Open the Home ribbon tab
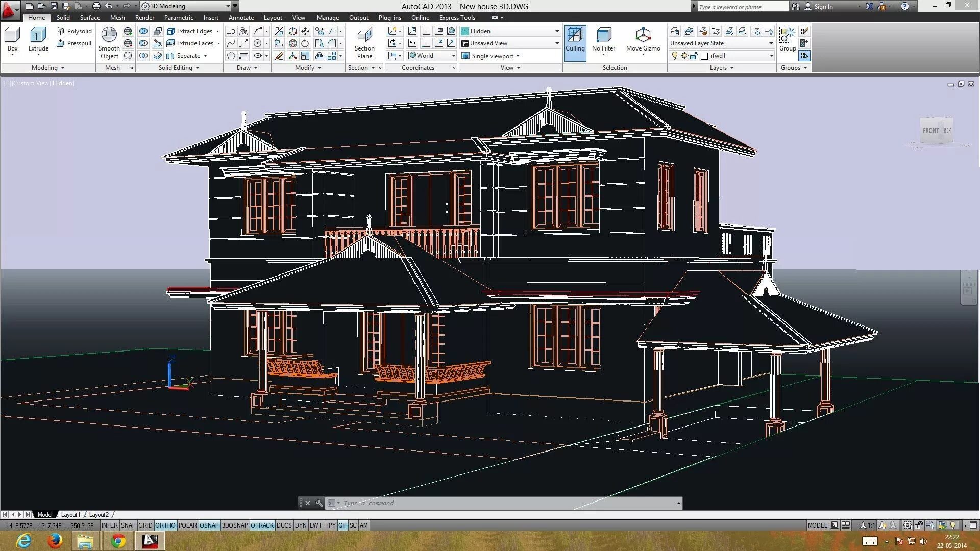980x551 pixels. (36, 17)
